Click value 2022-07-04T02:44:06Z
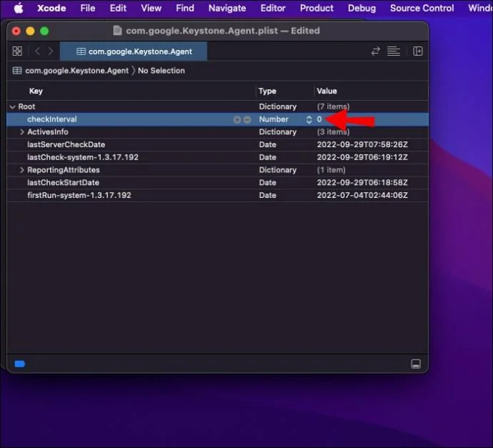493x448 pixels. pos(362,195)
